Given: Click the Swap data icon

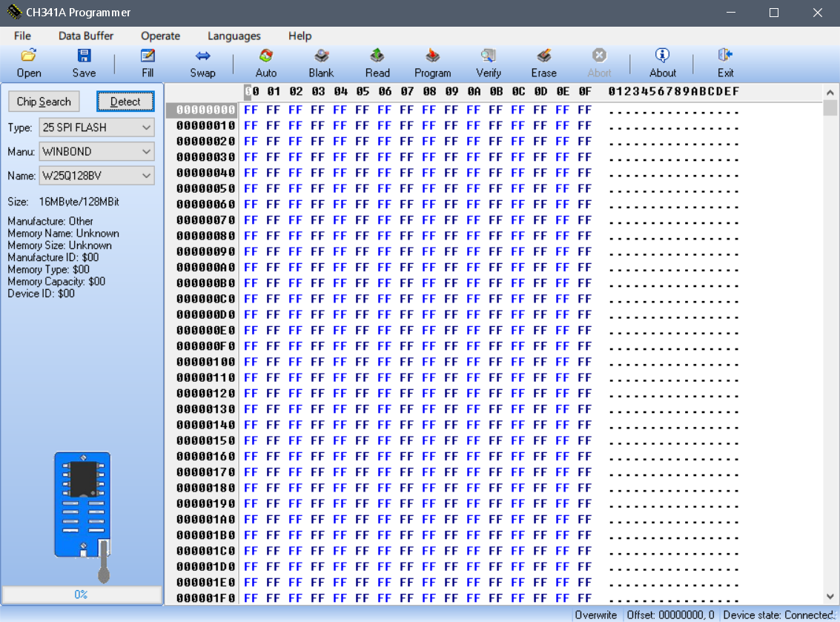Looking at the screenshot, I should click(202, 56).
